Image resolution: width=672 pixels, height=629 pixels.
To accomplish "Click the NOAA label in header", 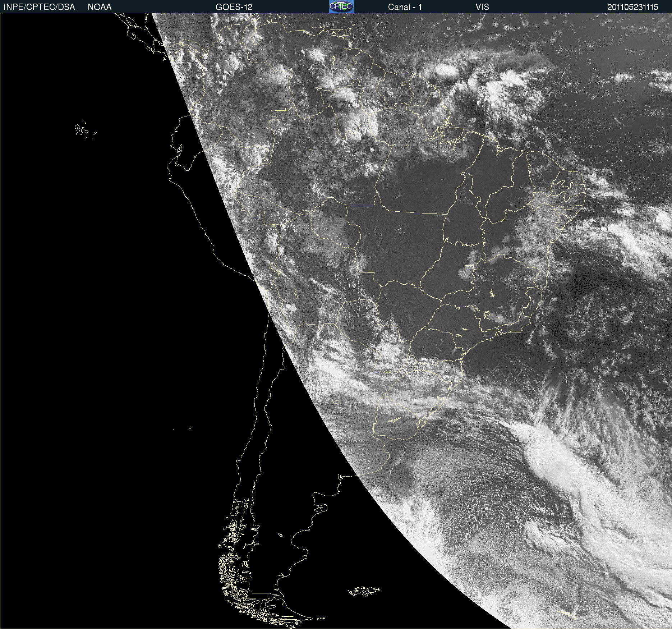I will click(x=100, y=7).
